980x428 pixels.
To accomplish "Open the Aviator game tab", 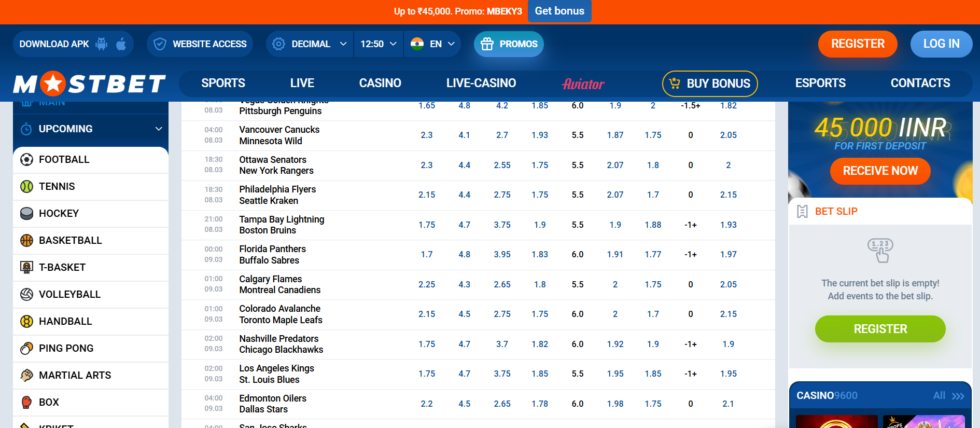I will pyautogui.click(x=583, y=84).
